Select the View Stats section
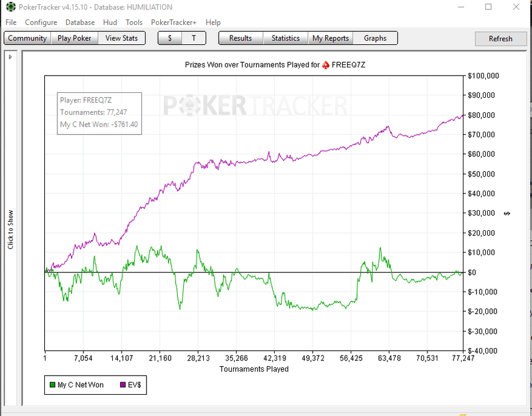 tap(121, 38)
